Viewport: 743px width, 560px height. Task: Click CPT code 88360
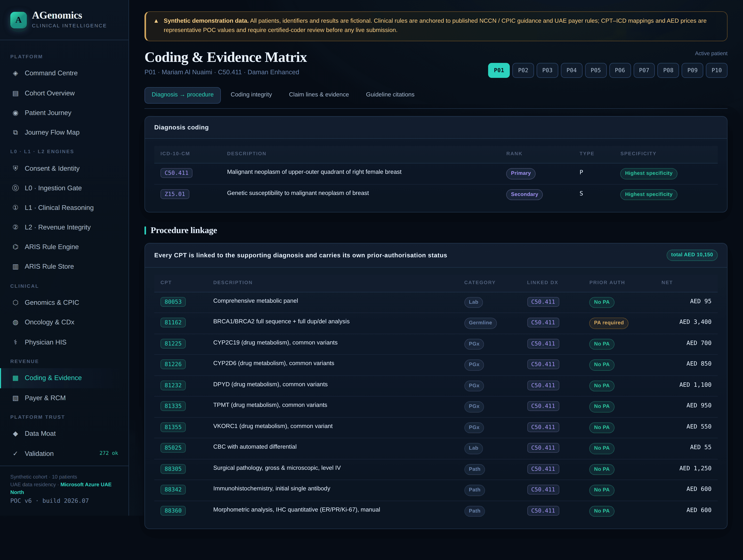tap(173, 511)
